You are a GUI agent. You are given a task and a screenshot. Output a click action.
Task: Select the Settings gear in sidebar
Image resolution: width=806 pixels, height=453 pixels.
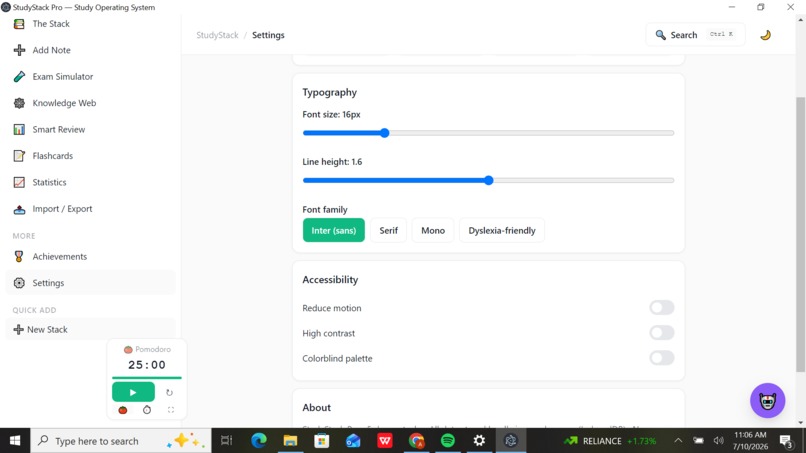pyautogui.click(x=19, y=283)
